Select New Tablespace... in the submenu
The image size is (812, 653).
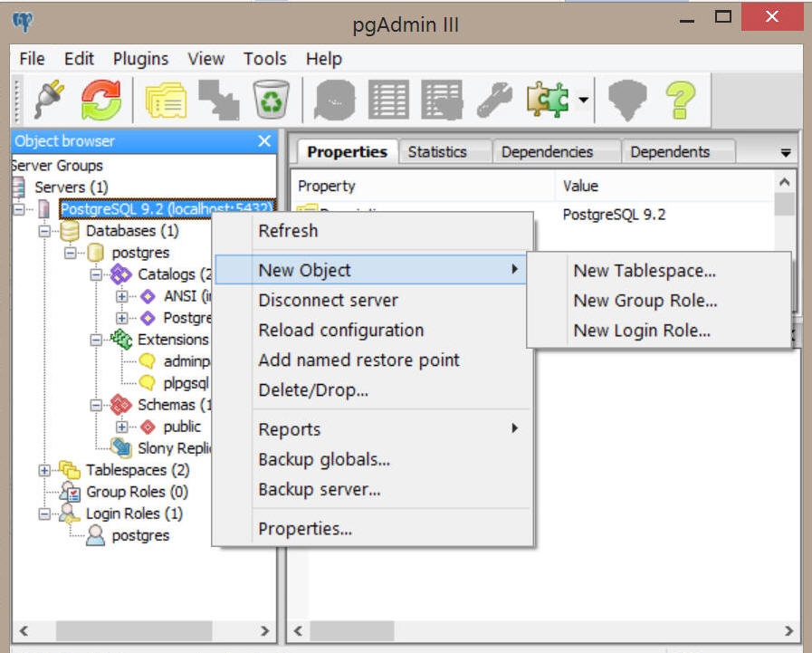point(659,271)
